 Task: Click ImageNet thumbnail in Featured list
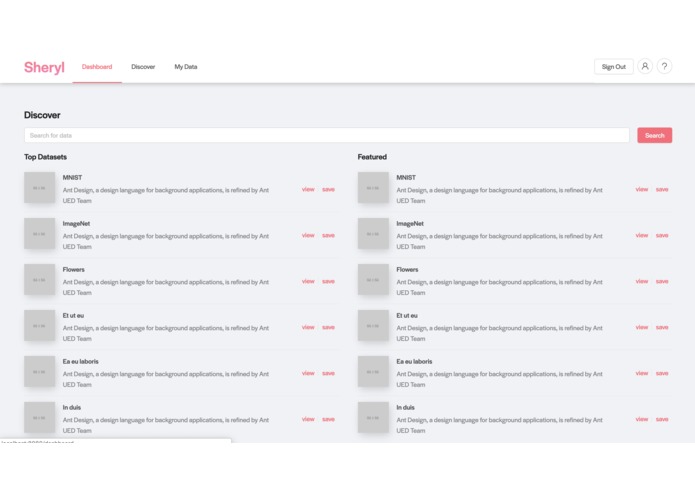click(x=373, y=234)
